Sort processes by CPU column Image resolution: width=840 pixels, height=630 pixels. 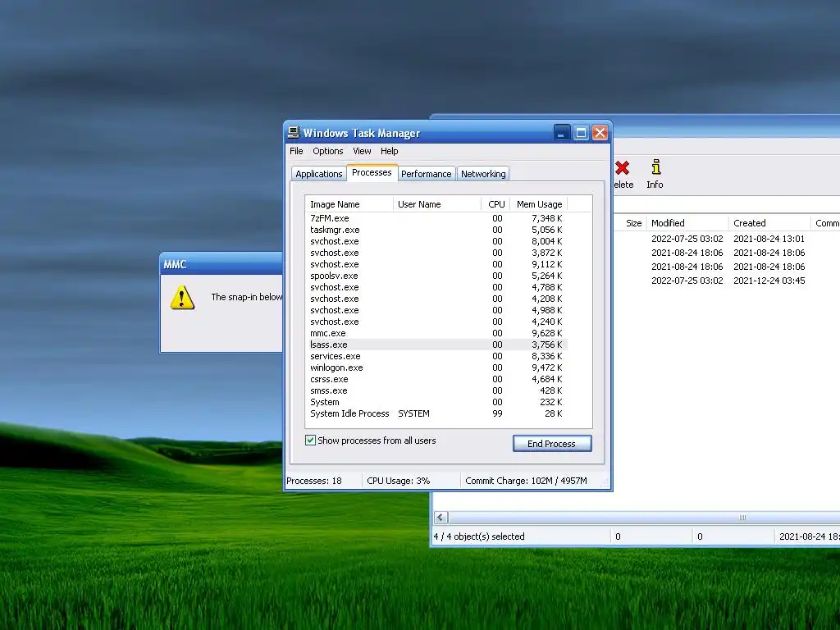pos(495,204)
